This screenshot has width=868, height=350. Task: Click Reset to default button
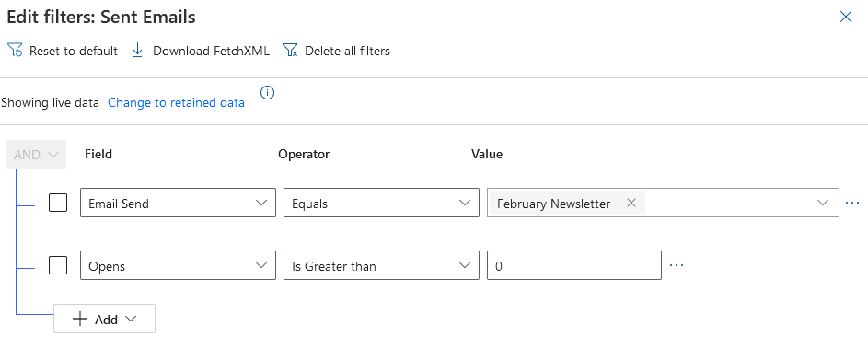point(63,51)
